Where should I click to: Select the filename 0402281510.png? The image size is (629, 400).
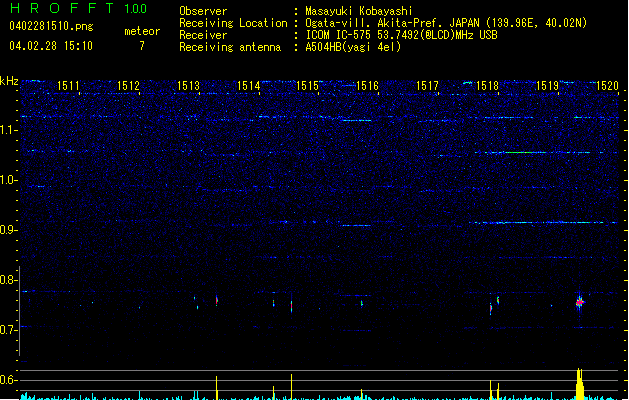coord(51,26)
